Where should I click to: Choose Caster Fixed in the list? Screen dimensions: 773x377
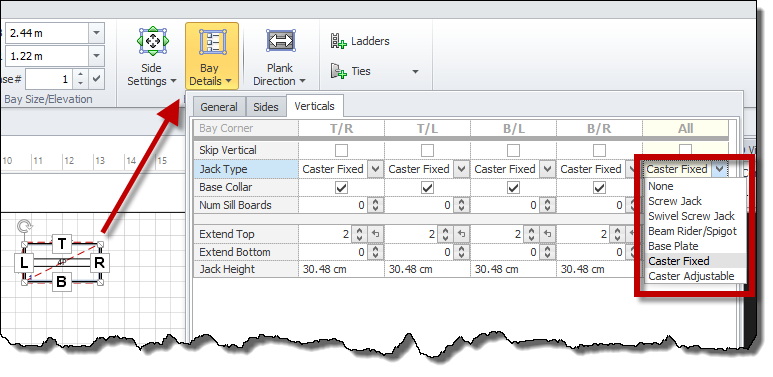click(696, 261)
